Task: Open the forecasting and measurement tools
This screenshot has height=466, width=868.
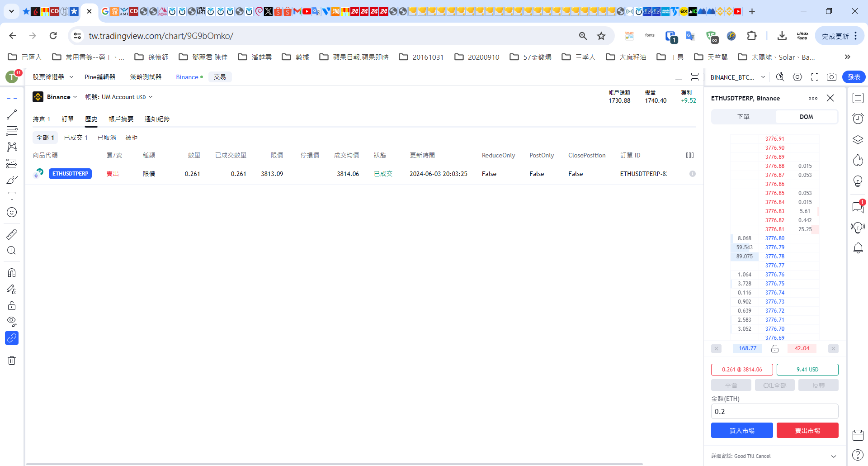Action: pos(12,163)
